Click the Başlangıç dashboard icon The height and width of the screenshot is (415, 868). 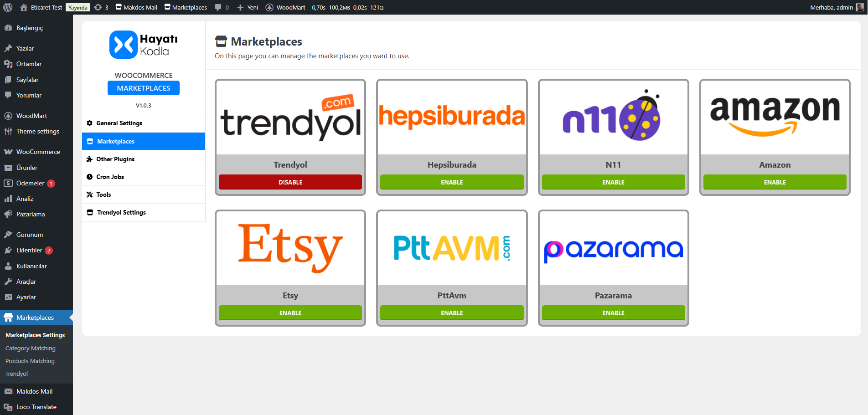pyautogui.click(x=8, y=28)
